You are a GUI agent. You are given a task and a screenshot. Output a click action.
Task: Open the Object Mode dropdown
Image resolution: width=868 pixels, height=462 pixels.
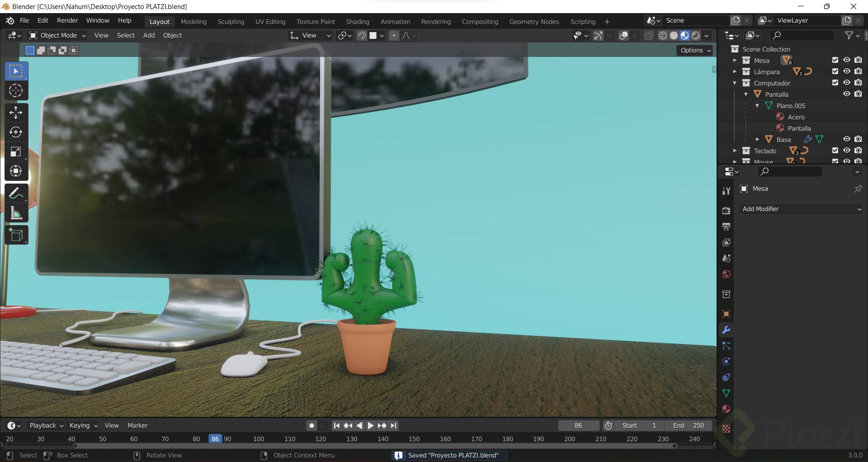(x=57, y=35)
